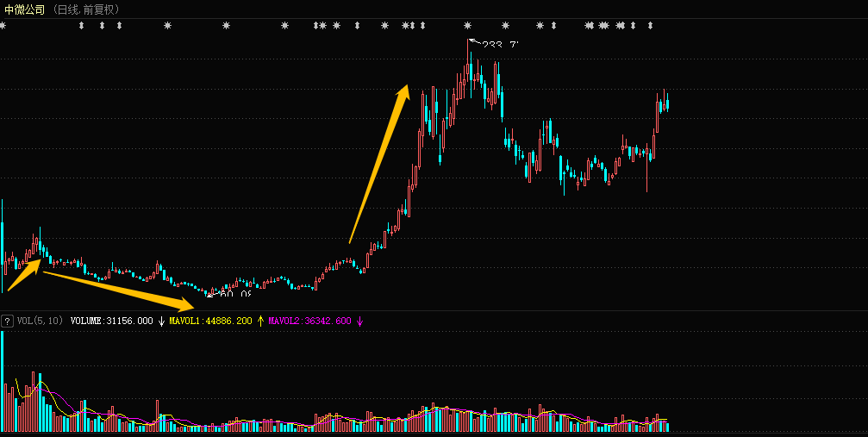868x437 pixels.
Task: Select the last candlestick at right end
Action: pyautogui.click(x=667, y=103)
